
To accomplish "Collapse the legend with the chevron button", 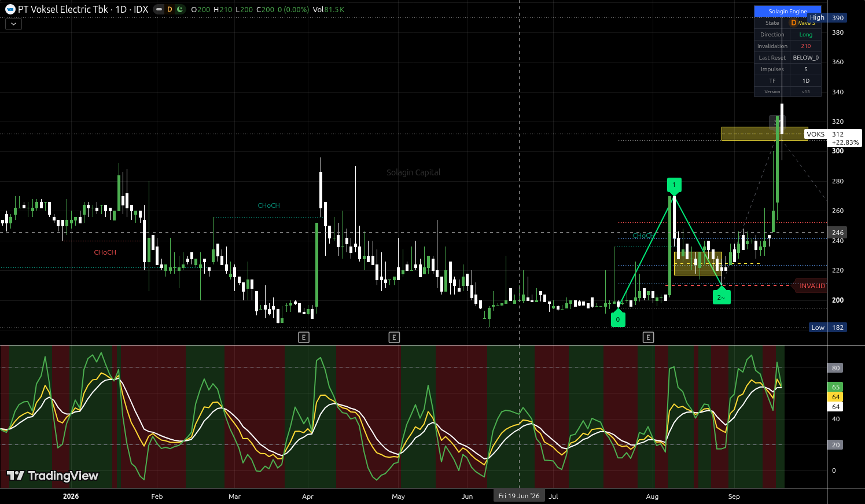I will [x=13, y=24].
